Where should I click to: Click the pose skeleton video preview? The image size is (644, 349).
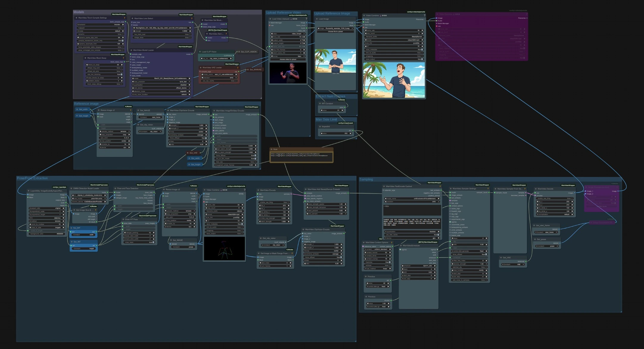point(224,249)
